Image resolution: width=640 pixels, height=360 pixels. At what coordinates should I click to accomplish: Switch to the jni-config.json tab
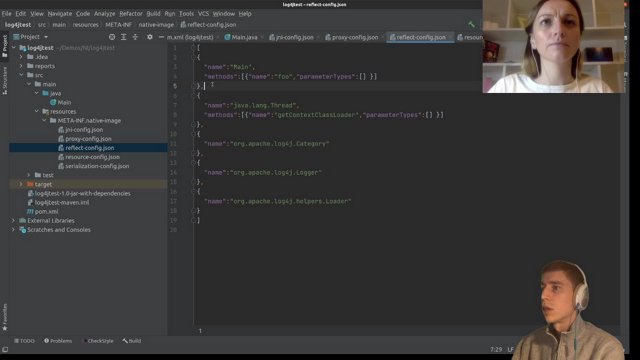pyautogui.click(x=295, y=37)
